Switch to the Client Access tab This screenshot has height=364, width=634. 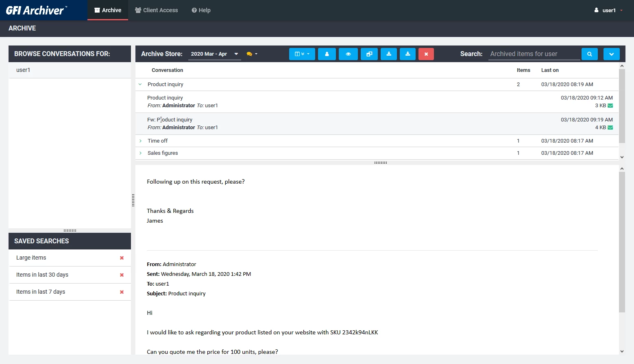(x=156, y=10)
